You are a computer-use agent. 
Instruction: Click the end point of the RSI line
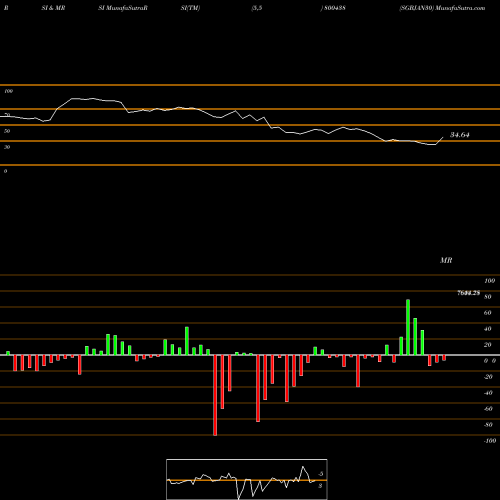[443, 137]
